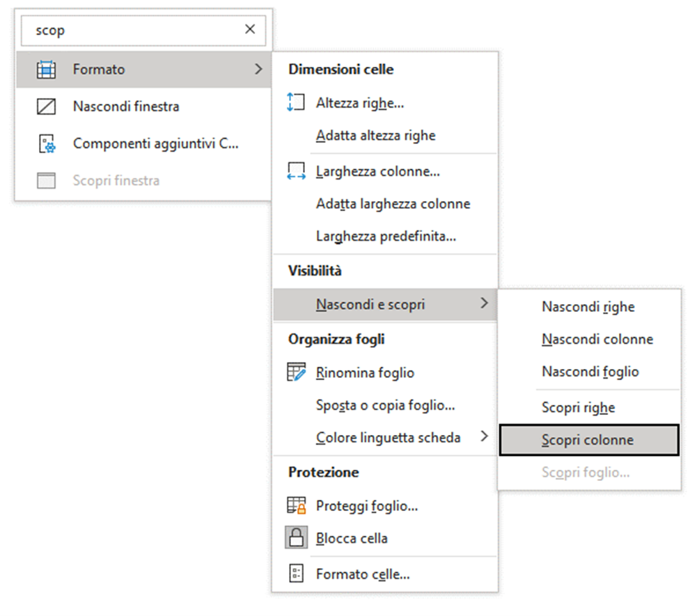Click the Proteggi foglio lock icon
Viewport: 697px width, 616px height.
tap(296, 505)
